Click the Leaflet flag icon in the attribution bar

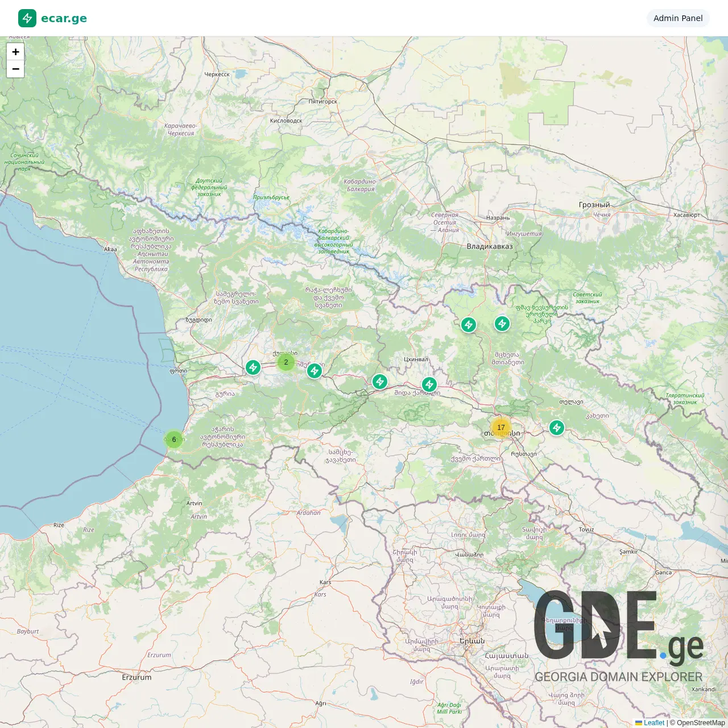point(638,723)
